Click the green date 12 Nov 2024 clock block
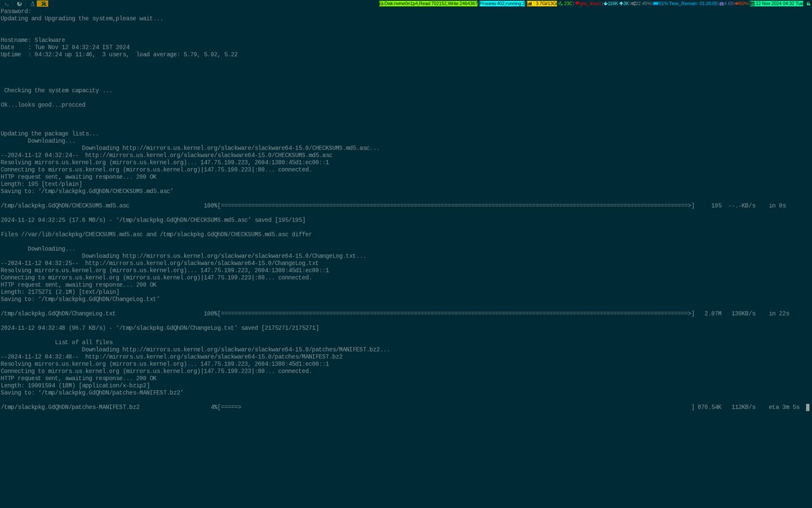 pyautogui.click(x=777, y=3)
